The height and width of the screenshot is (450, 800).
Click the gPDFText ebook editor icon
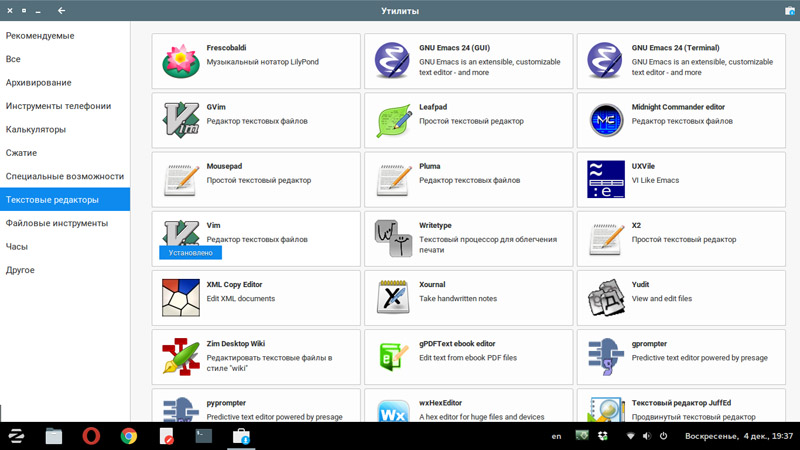point(393,357)
